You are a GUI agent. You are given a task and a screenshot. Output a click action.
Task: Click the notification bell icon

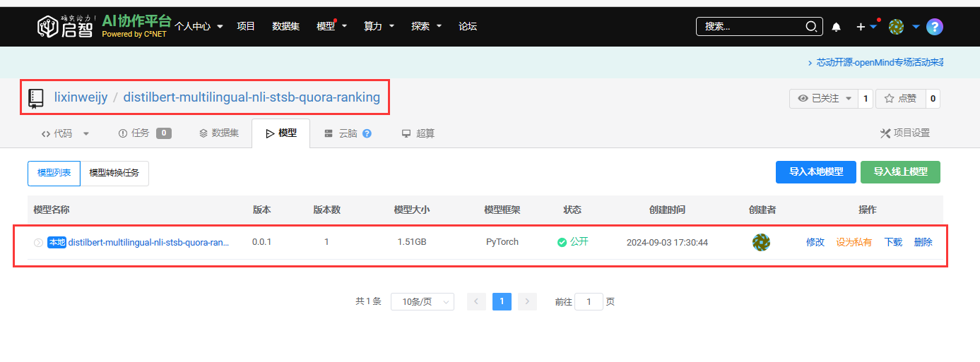coord(837,27)
